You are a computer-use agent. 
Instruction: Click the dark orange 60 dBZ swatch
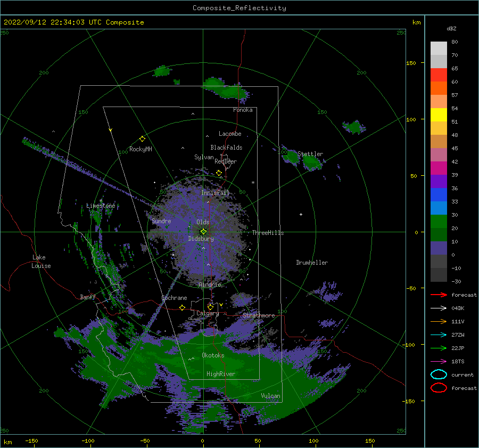click(x=439, y=88)
